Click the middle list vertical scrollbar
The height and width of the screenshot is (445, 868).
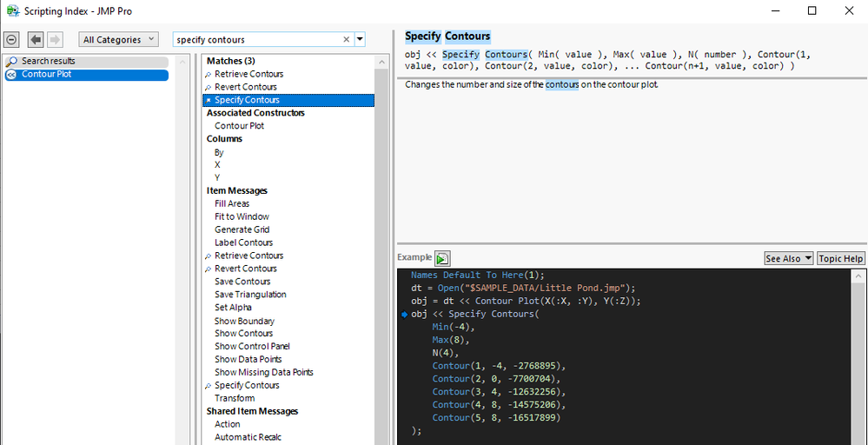pyautogui.click(x=381, y=261)
